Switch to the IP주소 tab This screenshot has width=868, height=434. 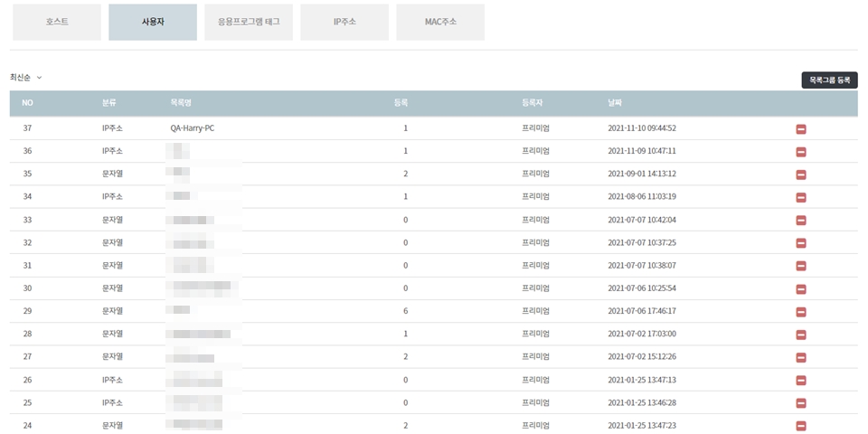[344, 22]
